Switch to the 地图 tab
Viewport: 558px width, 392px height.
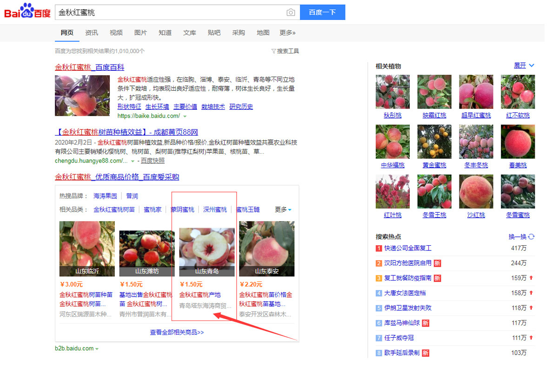pos(263,33)
